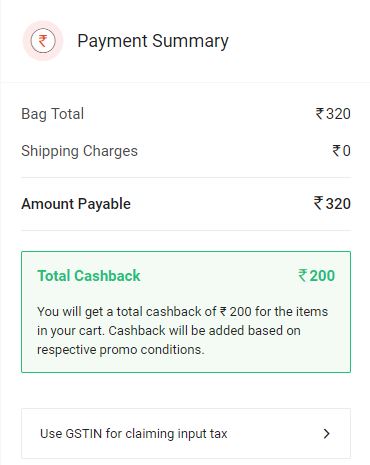
Task: Click the inline rupee symbol in cashback description
Action: [x=223, y=312]
